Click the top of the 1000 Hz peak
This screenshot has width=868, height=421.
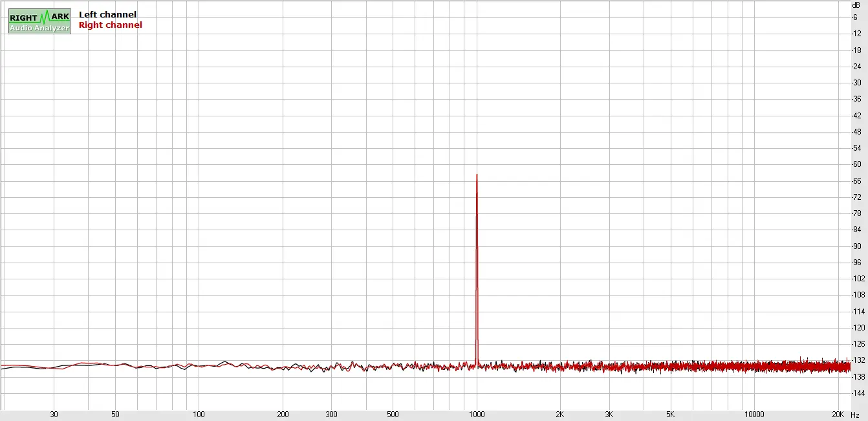(x=477, y=175)
